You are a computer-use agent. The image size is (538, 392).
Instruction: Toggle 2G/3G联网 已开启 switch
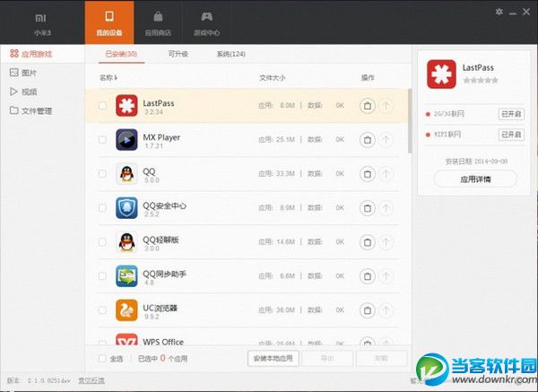[511, 114]
